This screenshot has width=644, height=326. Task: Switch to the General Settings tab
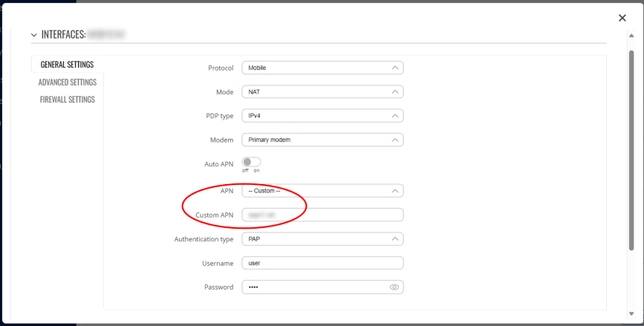(x=67, y=65)
